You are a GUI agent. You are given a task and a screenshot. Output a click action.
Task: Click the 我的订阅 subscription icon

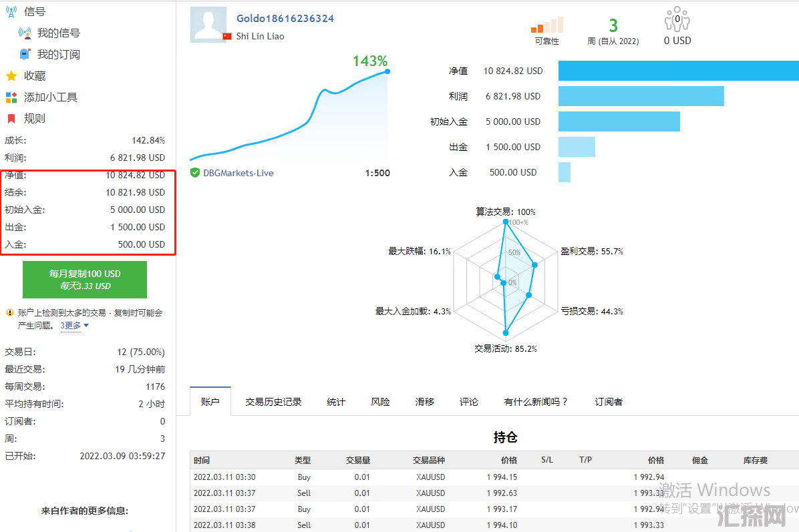[x=25, y=55]
